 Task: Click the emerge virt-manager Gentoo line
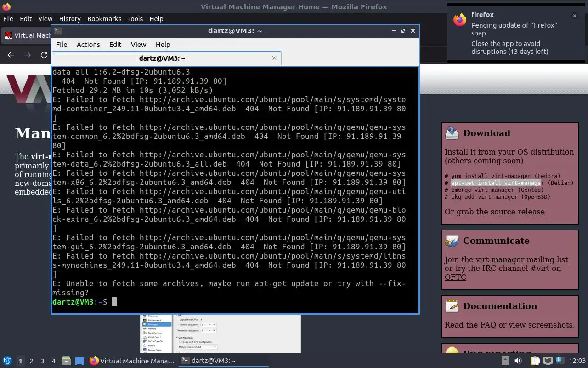[x=494, y=190]
